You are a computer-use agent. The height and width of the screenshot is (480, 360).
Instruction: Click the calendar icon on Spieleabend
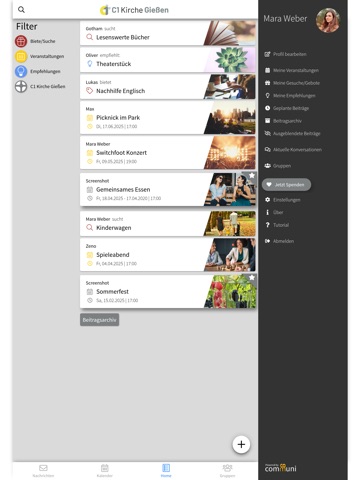coord(89,255)
